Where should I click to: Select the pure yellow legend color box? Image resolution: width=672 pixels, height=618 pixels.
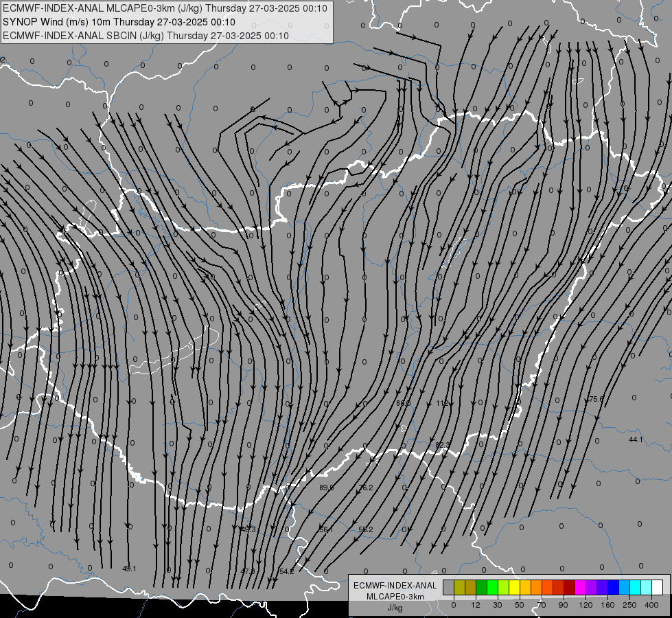[514, 587]
